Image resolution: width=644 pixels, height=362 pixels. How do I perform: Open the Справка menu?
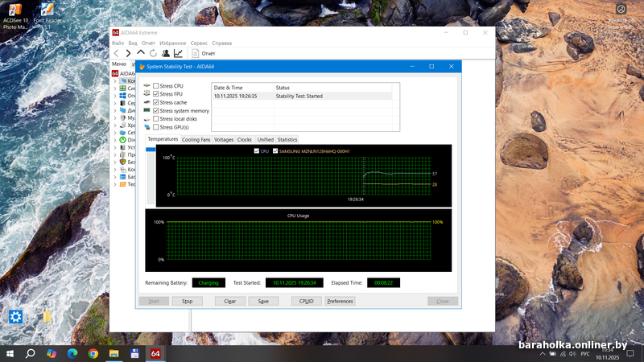pos(222,43)
